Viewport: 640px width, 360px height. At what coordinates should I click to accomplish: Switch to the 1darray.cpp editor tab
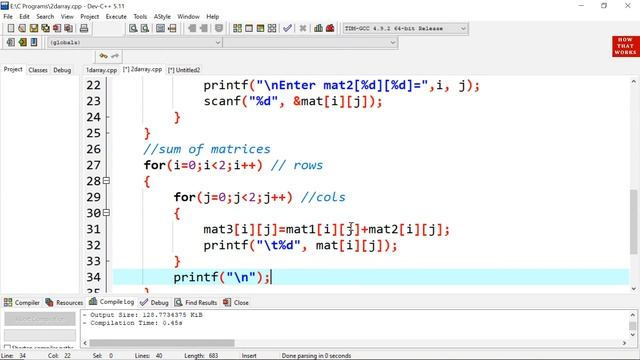click(x=101, y=70)
